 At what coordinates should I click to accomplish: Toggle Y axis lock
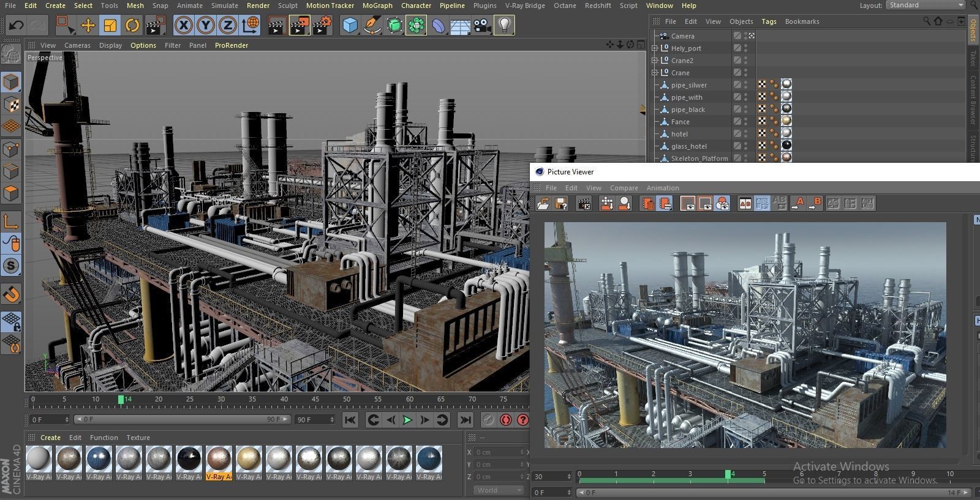tap(206, 26)
